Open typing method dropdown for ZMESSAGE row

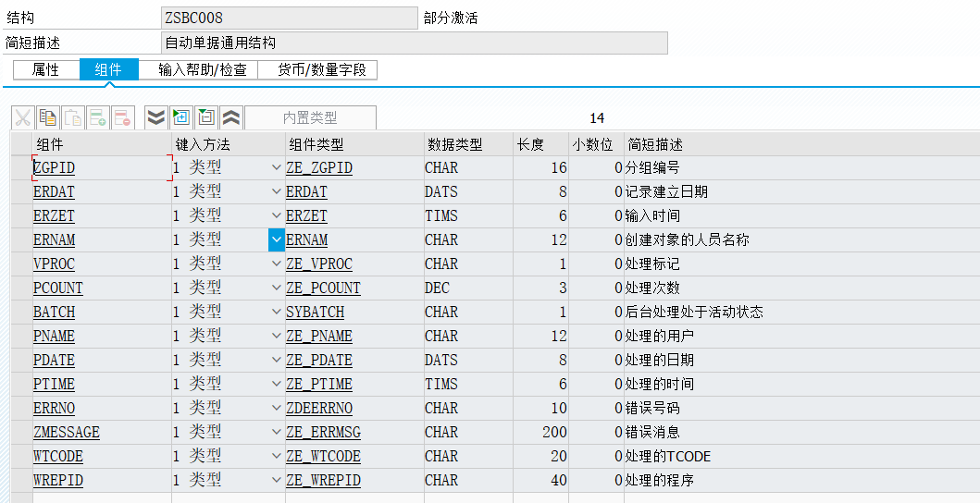[277, 433]
